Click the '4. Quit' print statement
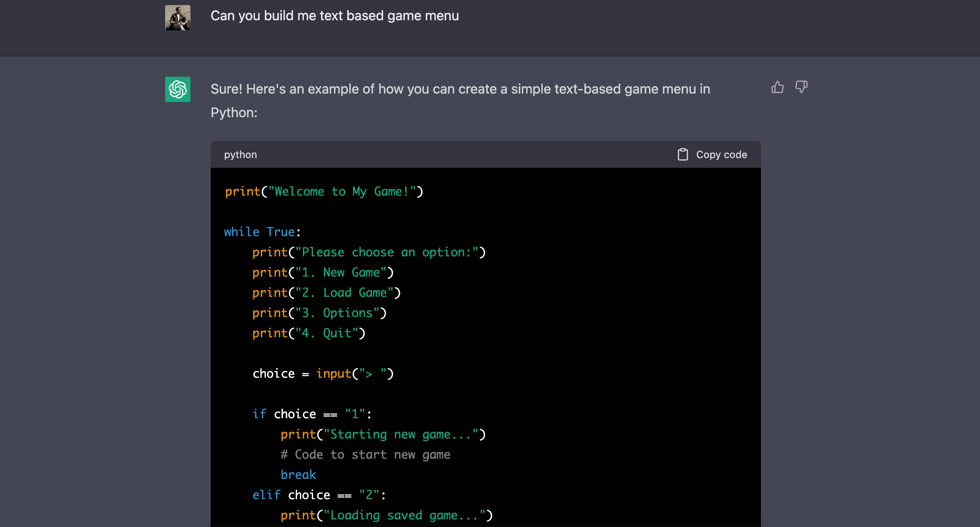 308,333
